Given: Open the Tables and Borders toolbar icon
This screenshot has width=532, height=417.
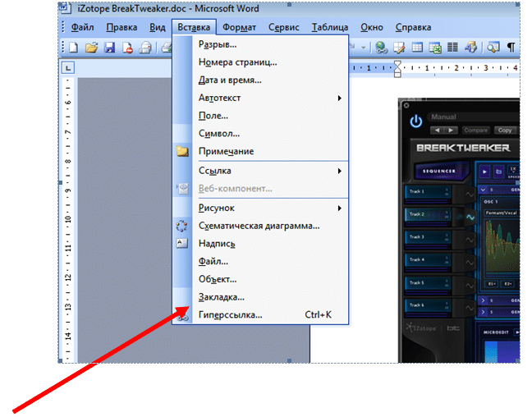Looking at the screenshot, I should (x=399, y=48).
